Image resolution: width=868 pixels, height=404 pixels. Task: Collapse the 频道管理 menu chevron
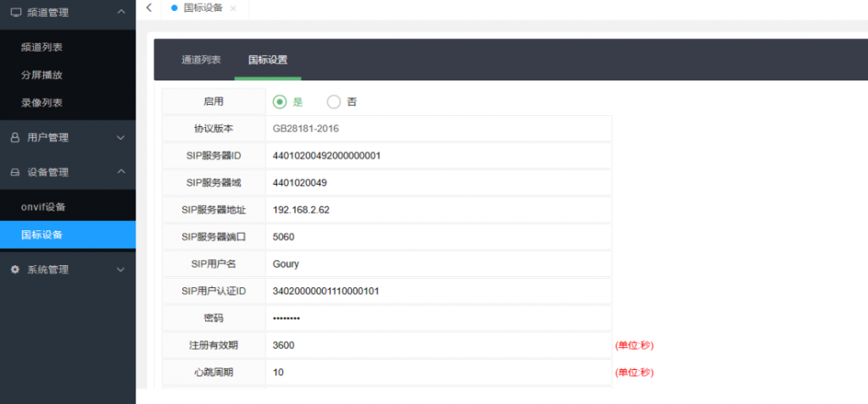[x=120, y=13]
